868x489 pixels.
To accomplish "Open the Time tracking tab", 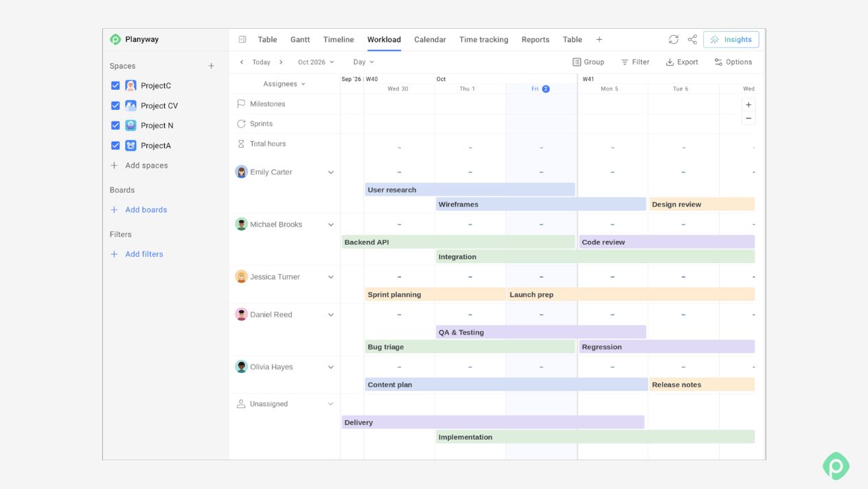I will click(x=483, y=40).
